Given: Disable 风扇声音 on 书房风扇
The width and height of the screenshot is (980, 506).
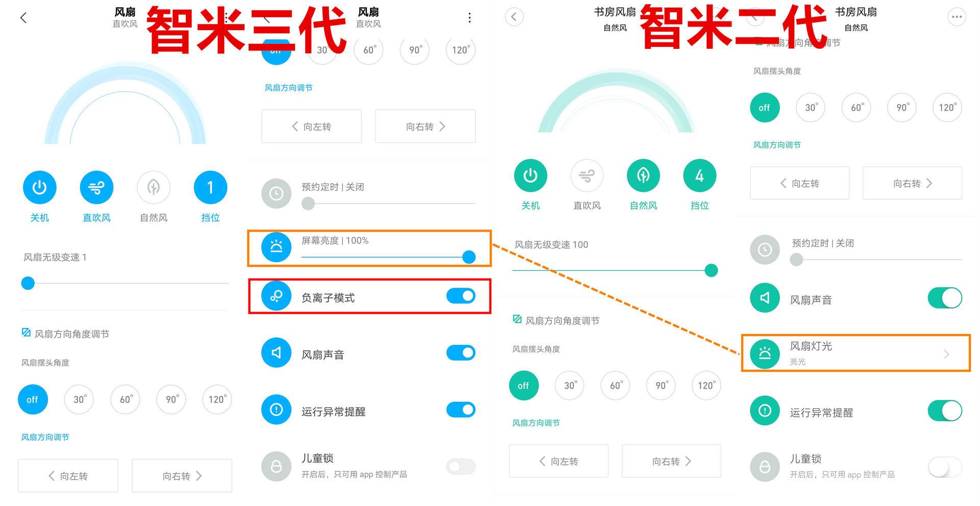Looking at the screenshot, I should (x=945, y=299).
